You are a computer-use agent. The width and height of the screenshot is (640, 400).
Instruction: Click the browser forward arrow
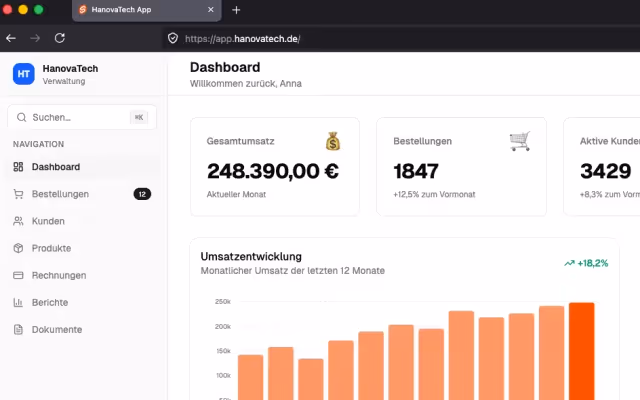35,38
